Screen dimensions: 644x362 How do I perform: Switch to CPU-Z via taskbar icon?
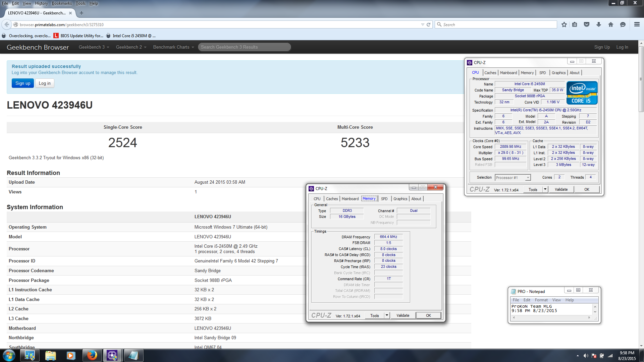tap(112, 355)
